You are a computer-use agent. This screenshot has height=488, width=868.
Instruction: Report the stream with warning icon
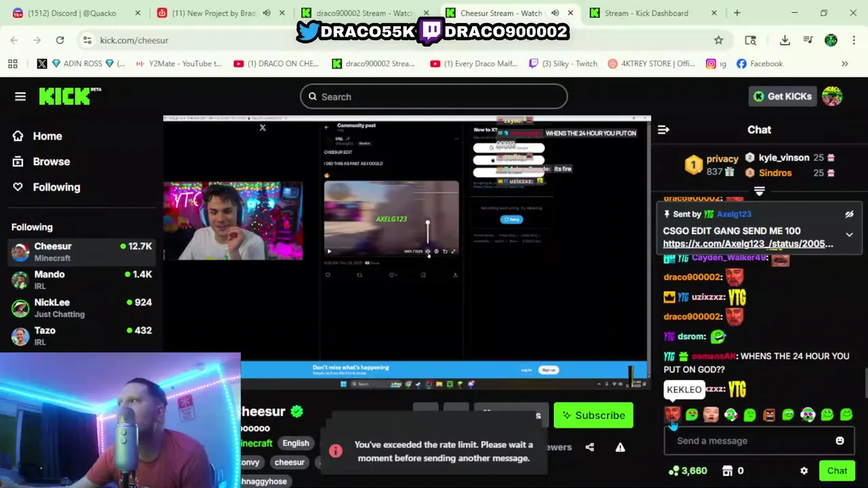click(620, 447)
